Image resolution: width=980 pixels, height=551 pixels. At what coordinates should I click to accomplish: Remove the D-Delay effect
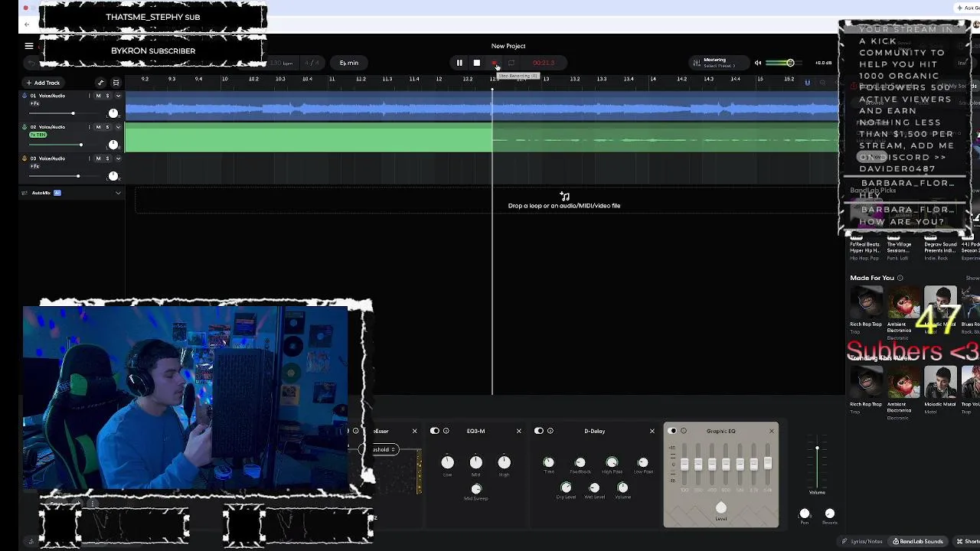(x=652, y=431)
